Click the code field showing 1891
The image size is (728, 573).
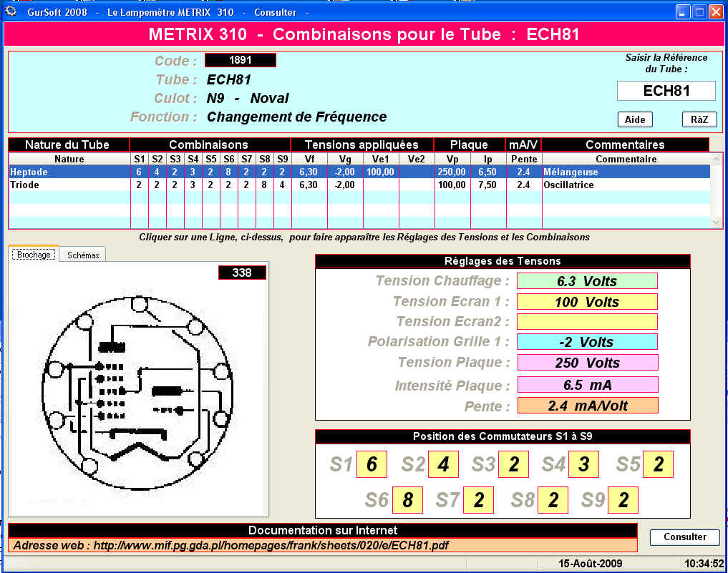click(x=240, y=60)
